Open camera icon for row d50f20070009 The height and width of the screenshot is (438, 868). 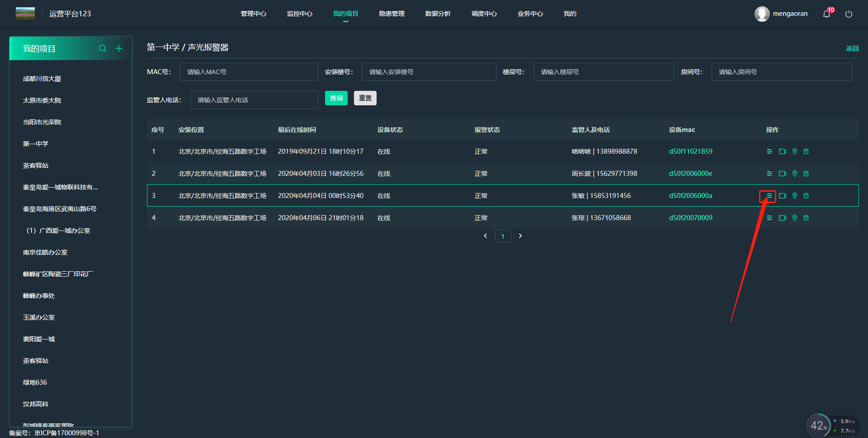[x=783, y=218]
